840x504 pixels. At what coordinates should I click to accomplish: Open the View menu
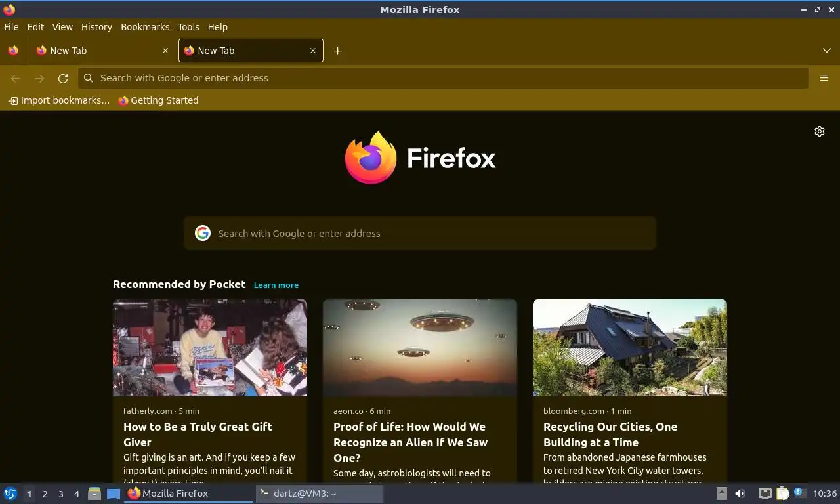62,27
